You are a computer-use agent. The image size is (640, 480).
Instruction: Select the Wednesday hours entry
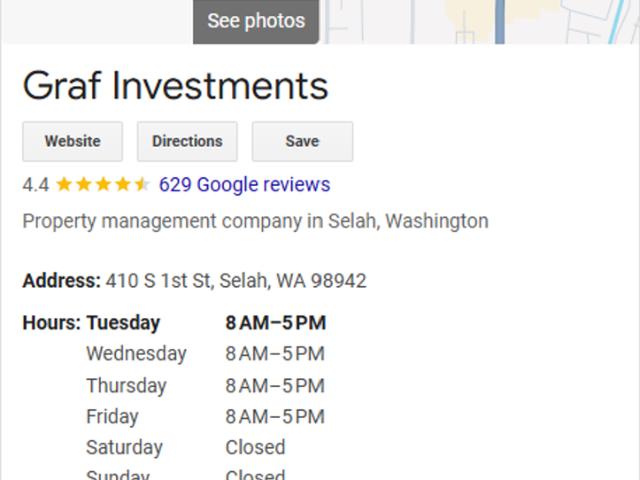(205, 354)
